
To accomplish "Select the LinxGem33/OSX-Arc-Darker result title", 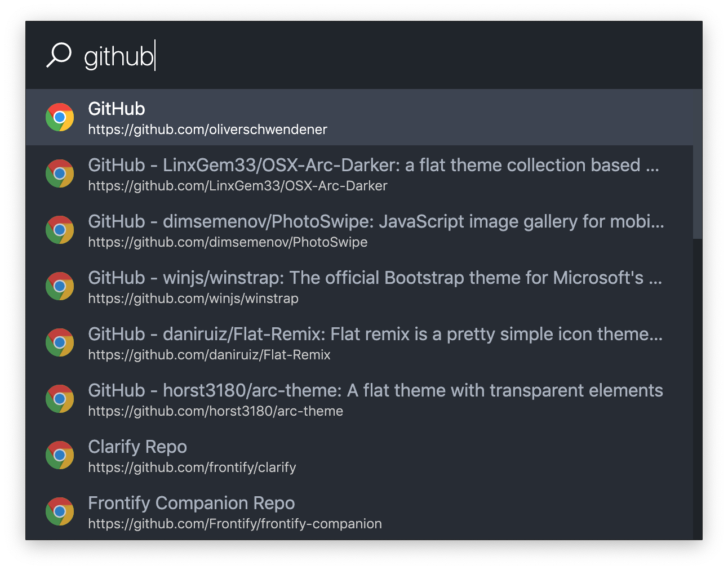I will [x=374, y=165].
